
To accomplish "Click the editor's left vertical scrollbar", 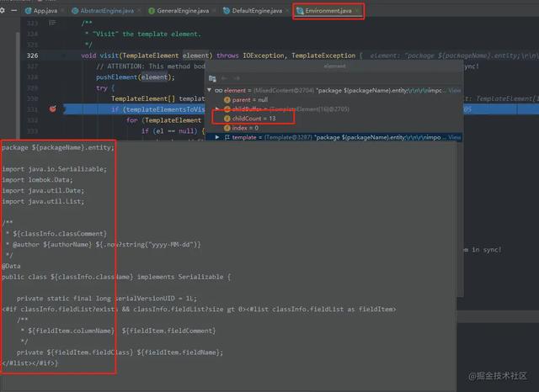I will point(18,84).
